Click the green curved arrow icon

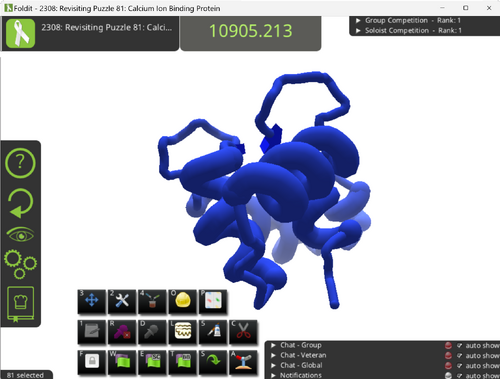(213, 362)
